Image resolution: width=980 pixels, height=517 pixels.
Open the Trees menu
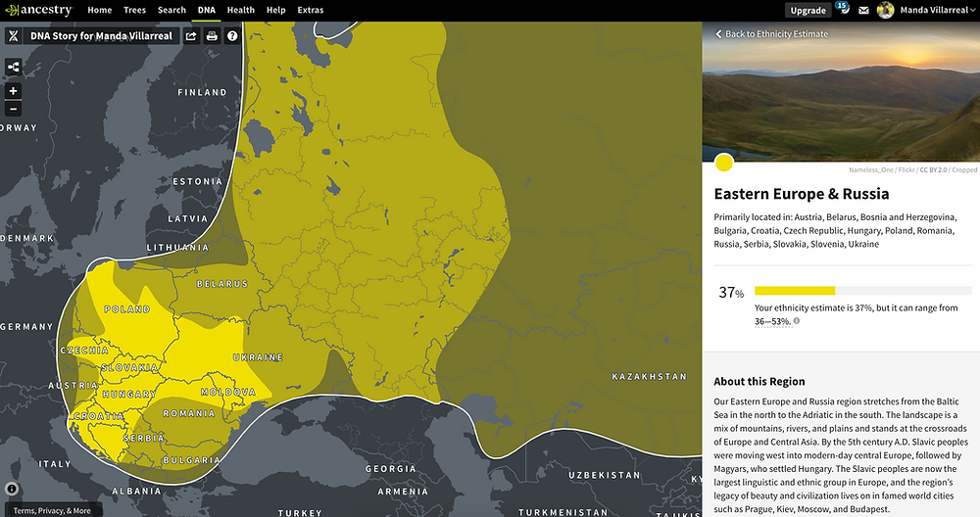click(x=134, y=10)
